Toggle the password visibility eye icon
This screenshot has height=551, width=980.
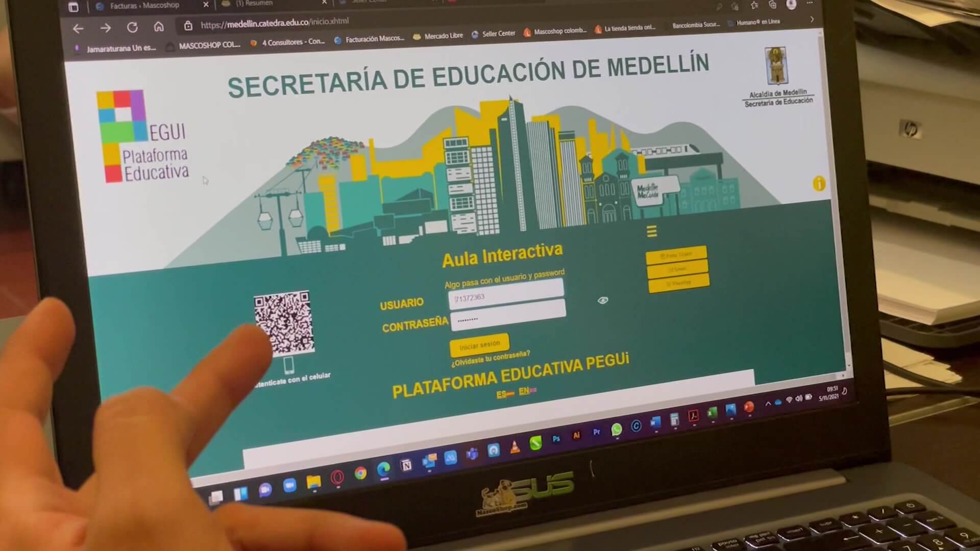(601, 300)
